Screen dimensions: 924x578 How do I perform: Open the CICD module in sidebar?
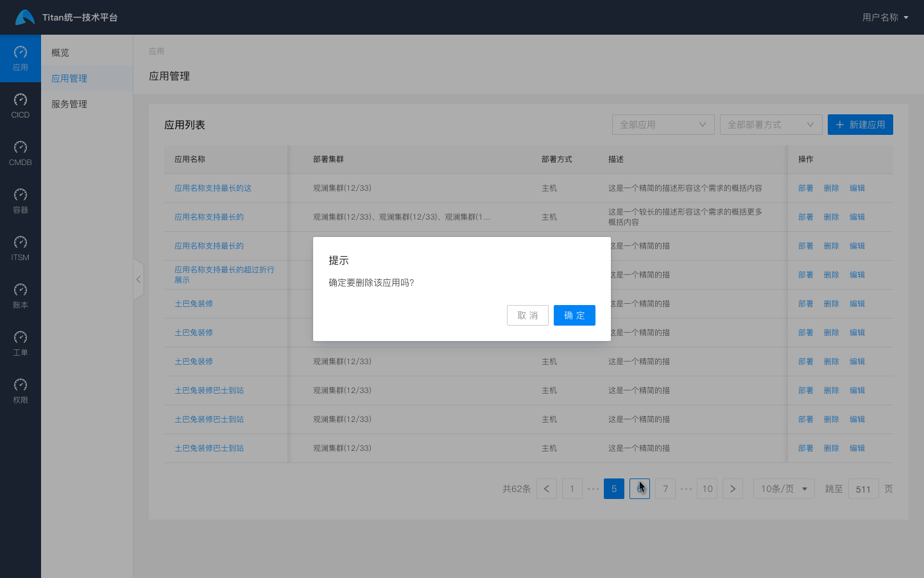pyautogui.click(x=21, y=106)
